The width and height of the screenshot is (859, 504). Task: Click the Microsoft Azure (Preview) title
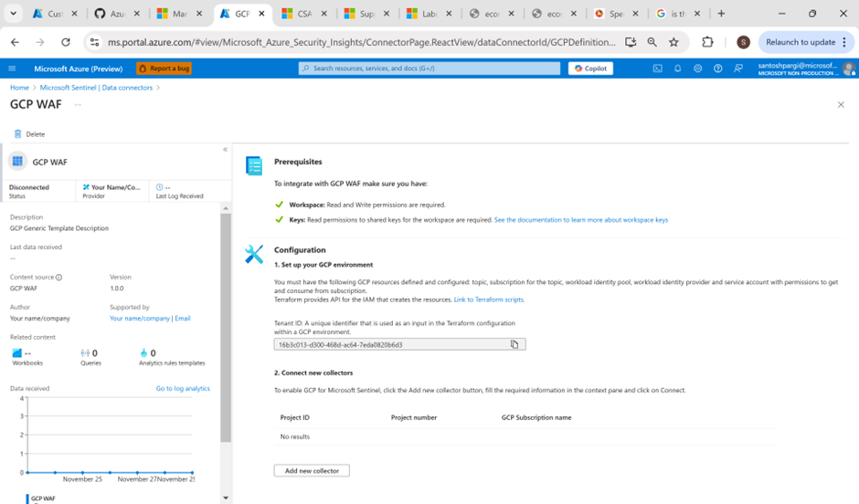(x=79, y=68)
